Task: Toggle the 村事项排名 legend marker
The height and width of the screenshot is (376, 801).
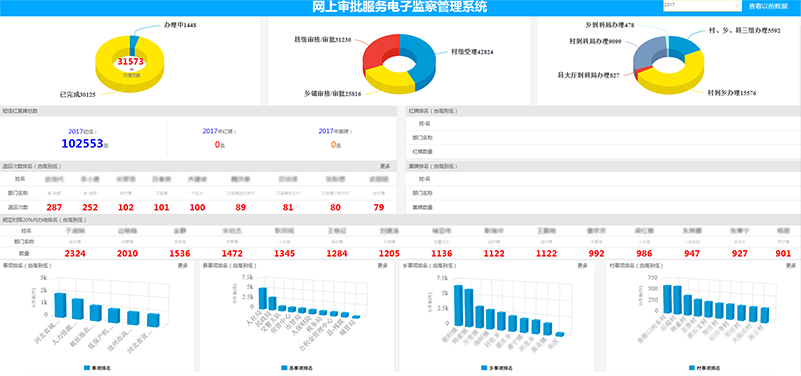Action: click(x=693, y=368)
